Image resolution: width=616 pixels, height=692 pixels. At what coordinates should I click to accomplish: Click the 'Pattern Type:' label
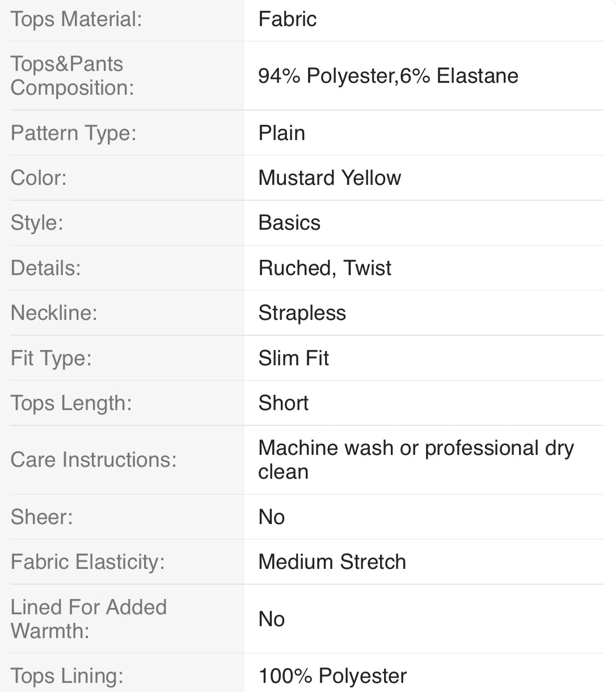(73, 133)
